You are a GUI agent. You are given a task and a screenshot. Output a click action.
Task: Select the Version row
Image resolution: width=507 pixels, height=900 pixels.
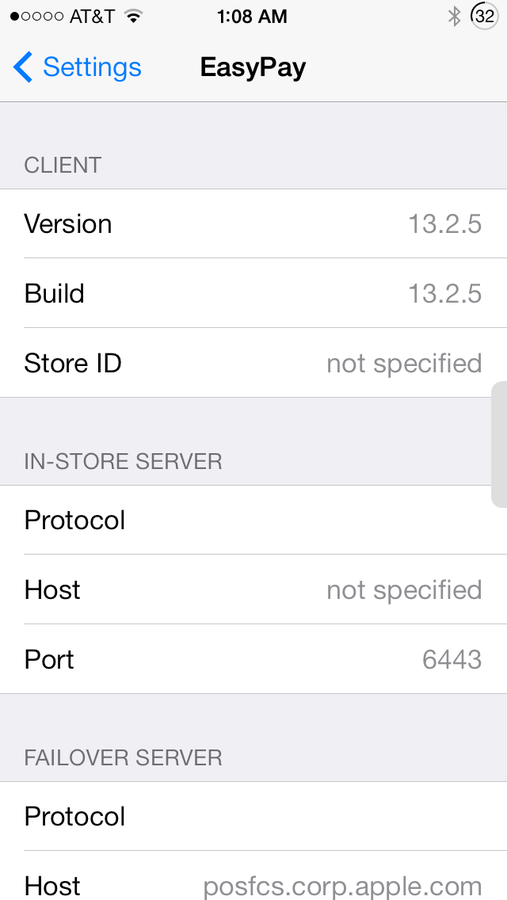[253, 223]
